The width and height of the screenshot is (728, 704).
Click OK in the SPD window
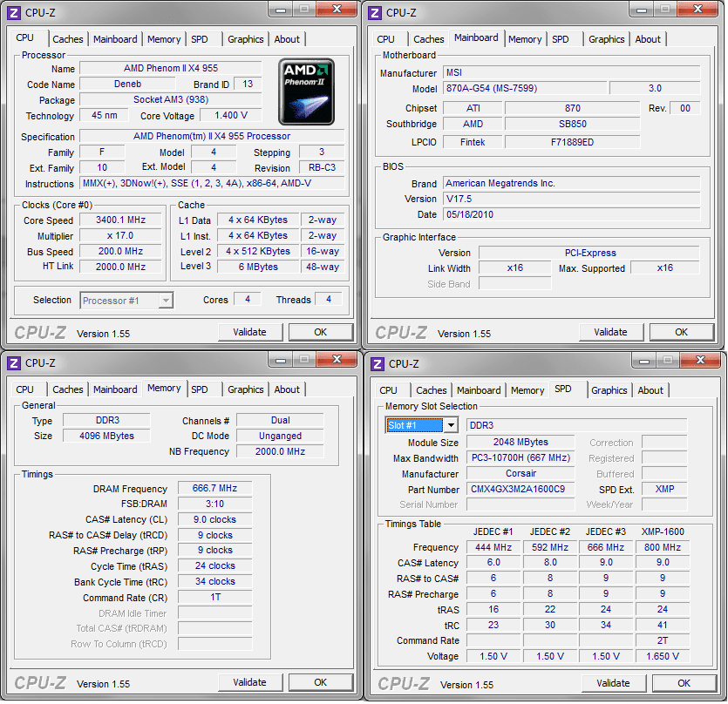tap(684, 684)
